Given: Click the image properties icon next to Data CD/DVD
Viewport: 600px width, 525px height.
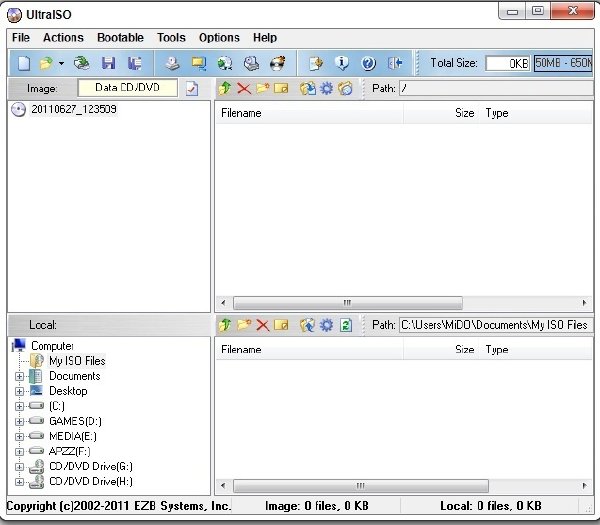Looking at the screenshot, I should click(x=192, y=89).
